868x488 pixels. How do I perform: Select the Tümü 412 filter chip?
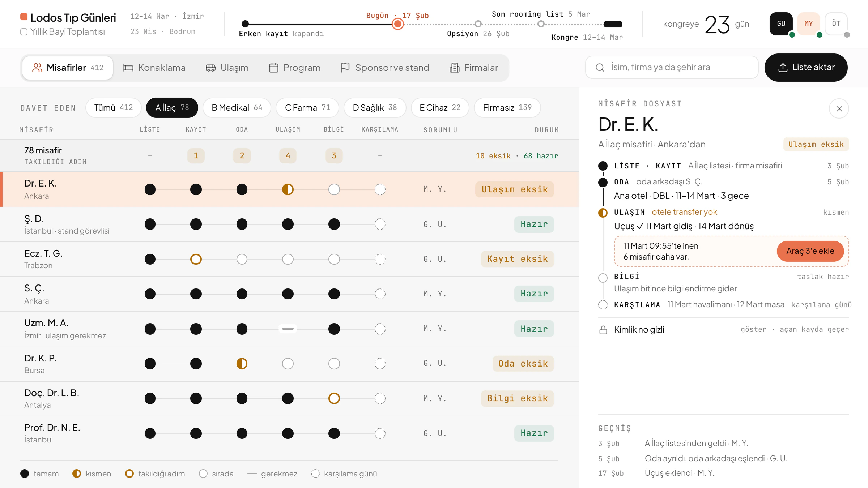coord(114,107)
